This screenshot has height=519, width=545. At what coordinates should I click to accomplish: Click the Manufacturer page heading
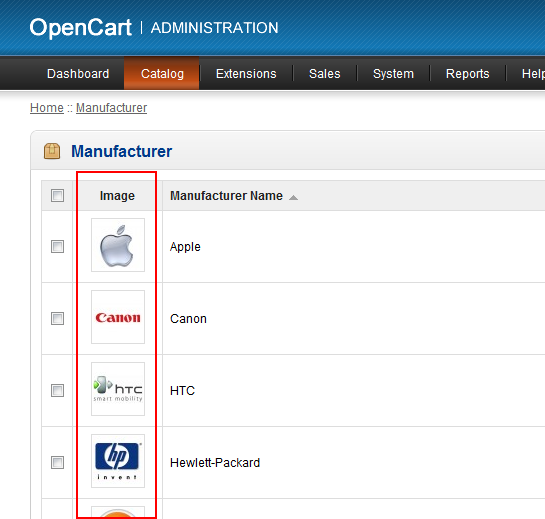click(x=122, y=151)
